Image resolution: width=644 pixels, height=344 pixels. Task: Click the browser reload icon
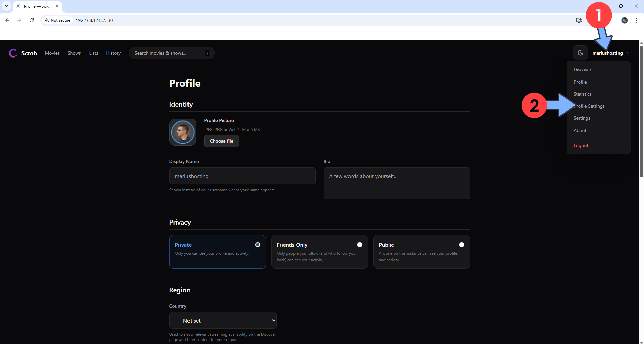click(x=32, y=20)
